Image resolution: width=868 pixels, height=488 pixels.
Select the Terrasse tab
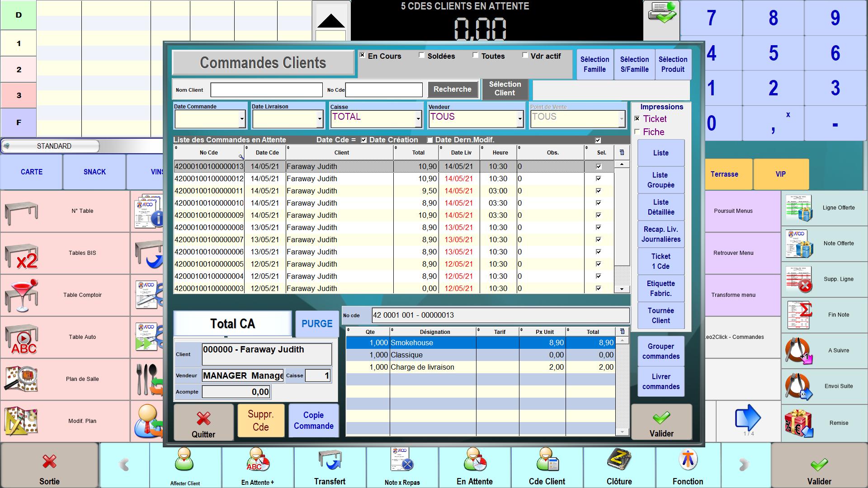(x=724, y=174)
